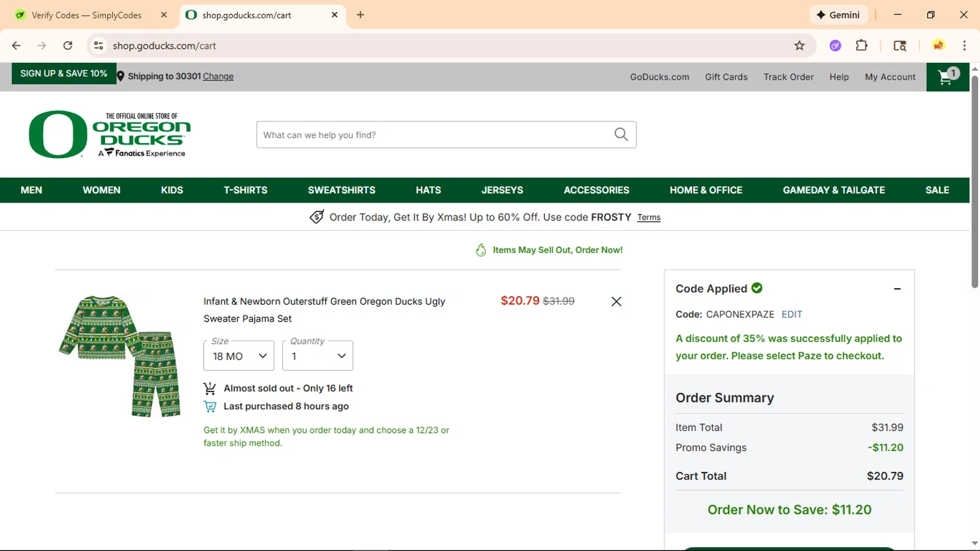Viewport: 980px width, 551px height.
Task: Click the search magnifier icon
Action: 621,135
